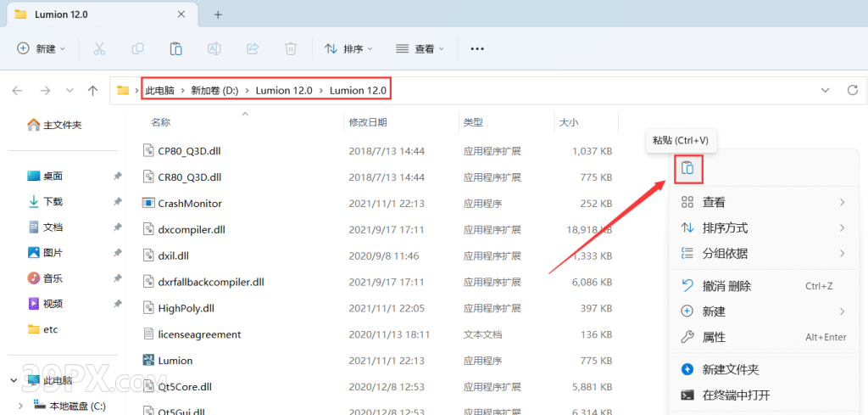Collapse the 此电脑 tree node

click(14, 380)
